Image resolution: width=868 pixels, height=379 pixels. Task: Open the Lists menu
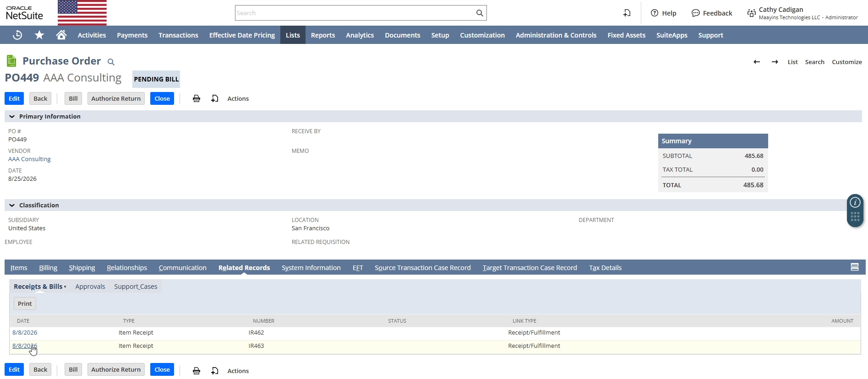[x=293, y=35]
